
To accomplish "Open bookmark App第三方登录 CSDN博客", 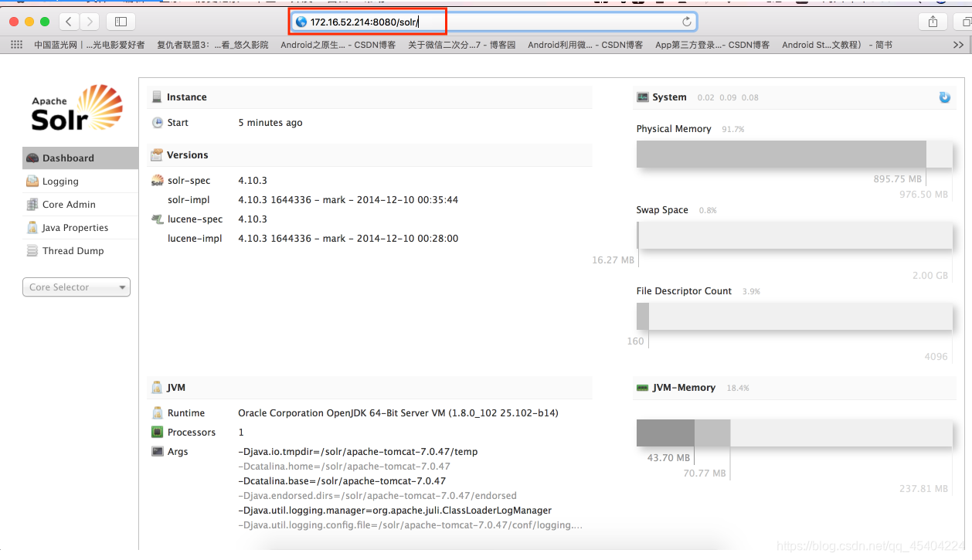I will (x=712, y=45).
